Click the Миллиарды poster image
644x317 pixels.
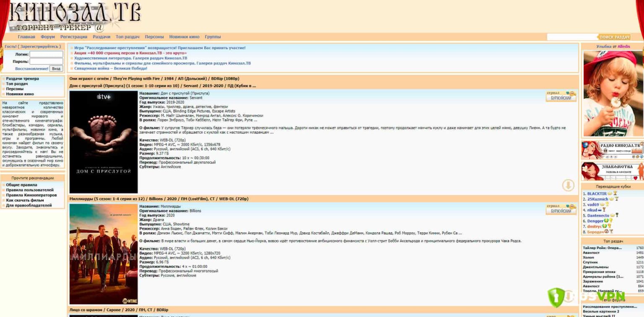coord(104,254)
